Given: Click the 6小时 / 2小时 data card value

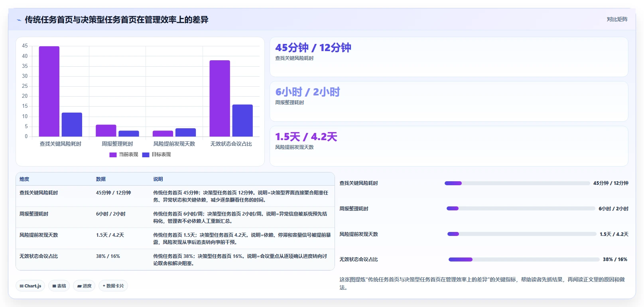Looking at the screenshot, I should coord(307,92).
